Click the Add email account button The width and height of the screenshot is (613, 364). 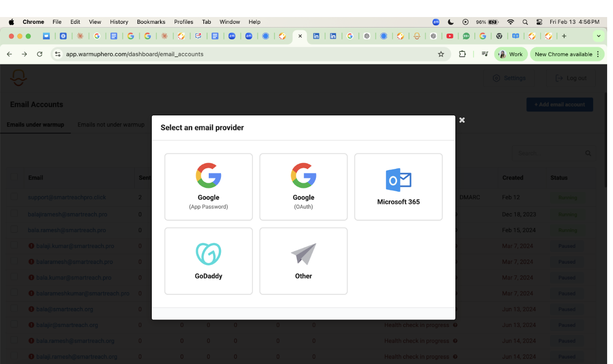pos(559,105)
